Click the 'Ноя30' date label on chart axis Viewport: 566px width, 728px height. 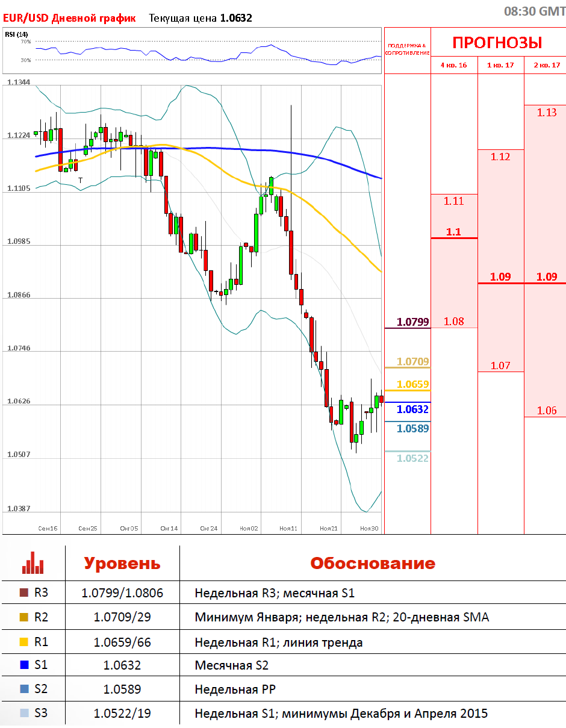click(369, 528)
